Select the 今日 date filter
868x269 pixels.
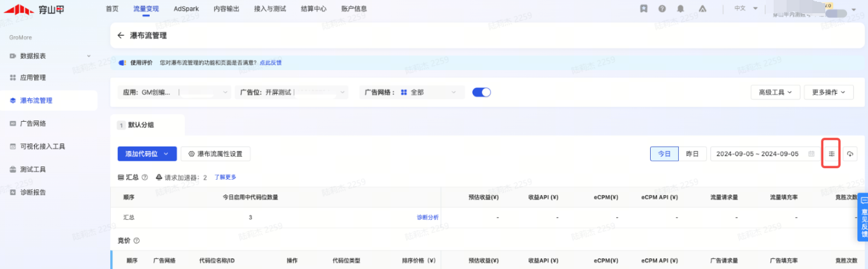pos(663,154)
